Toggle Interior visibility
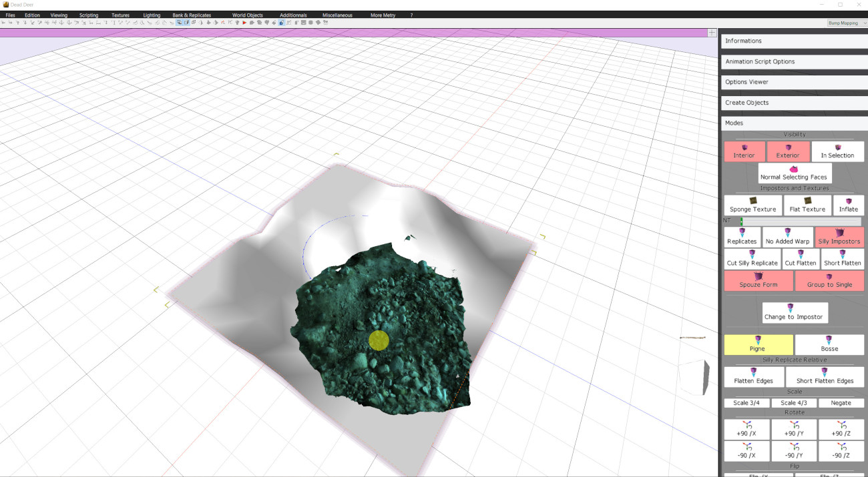The height and width of the screenshot is (477, 868). [x=744, y=151]
